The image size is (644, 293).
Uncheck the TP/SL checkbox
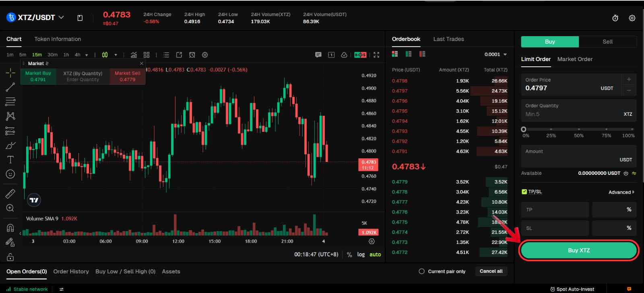[x=524, y=192]
